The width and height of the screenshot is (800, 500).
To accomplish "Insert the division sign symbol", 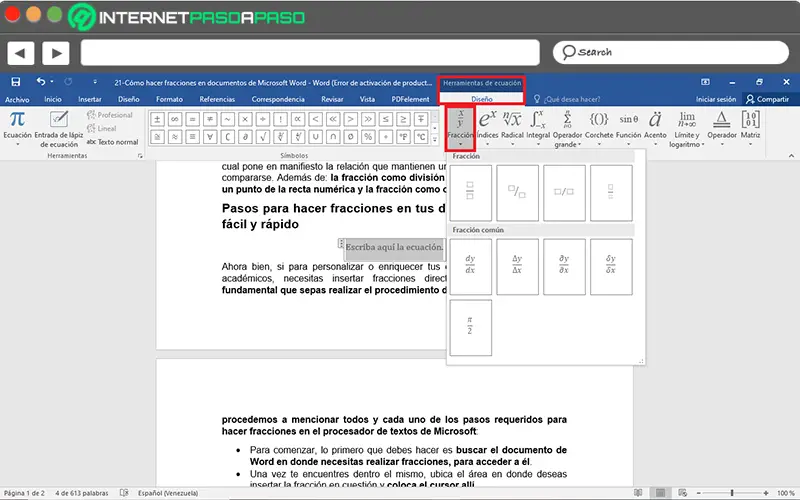I will (x=262, y=119).
